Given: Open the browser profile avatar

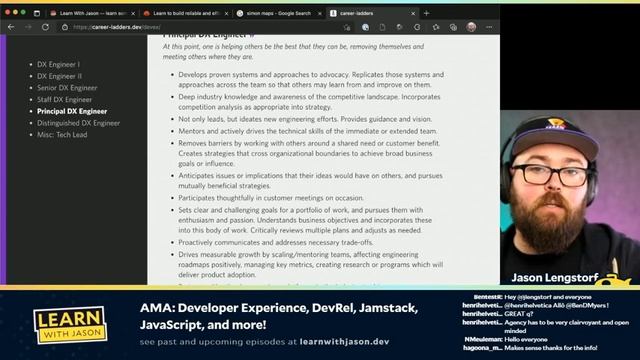Looking at the screenshot, I should (x=471, y=27).
